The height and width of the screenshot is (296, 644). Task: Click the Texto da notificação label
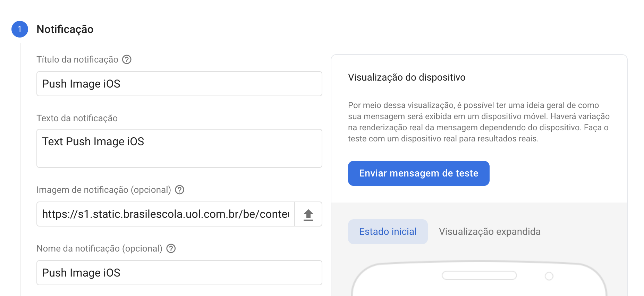[77, 118]
